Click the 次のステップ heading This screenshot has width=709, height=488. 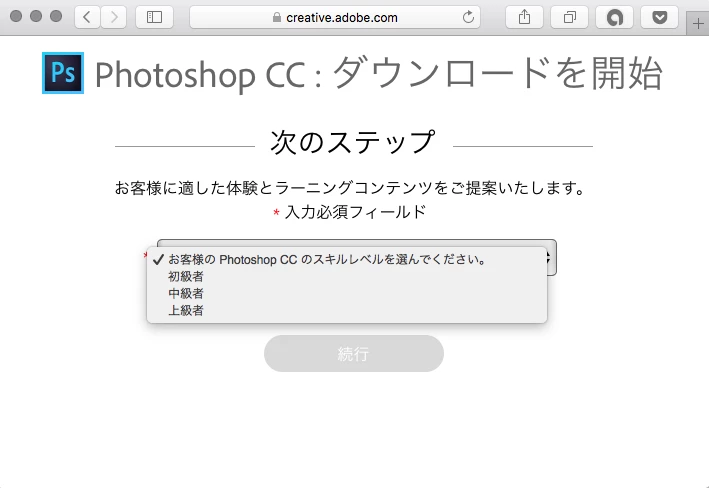coord(353,142)
